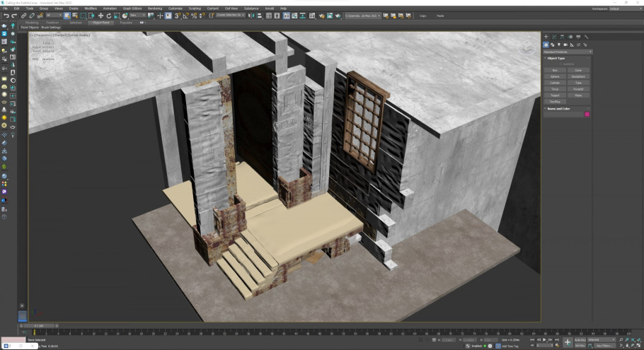Activate the Select and Move tool

pyautogui.click(x=100, y=16)
